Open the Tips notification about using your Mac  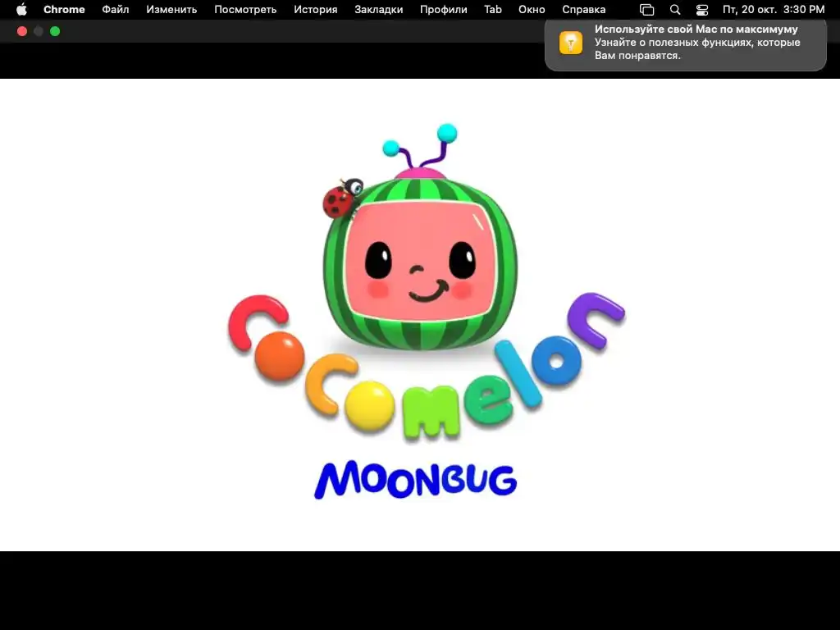point(685,44)
